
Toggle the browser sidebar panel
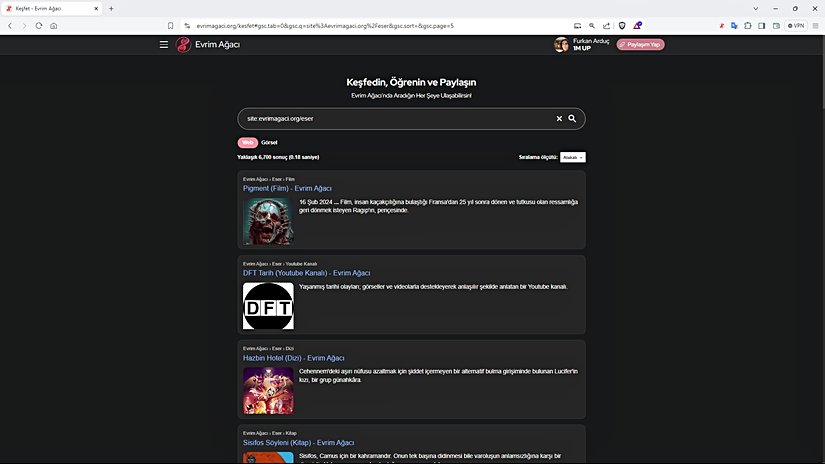(x=761, y=25)
